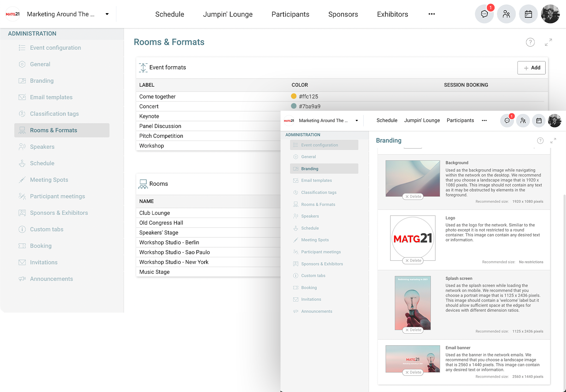The image size is (566, 392).
Task: Select Email templates in the administration sidebar
Action: click(x=51, y=97)
